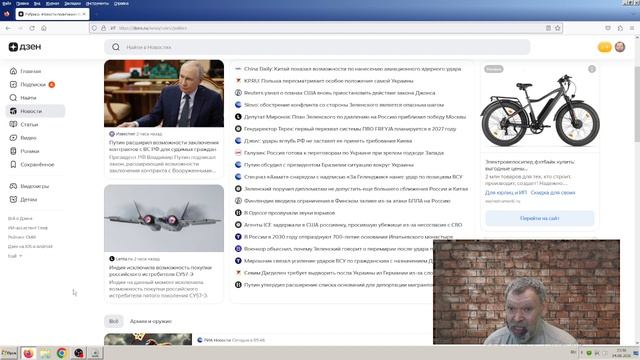Select the Всё filter chip
This screenshot has height=360, width=640.
[113, 321]
